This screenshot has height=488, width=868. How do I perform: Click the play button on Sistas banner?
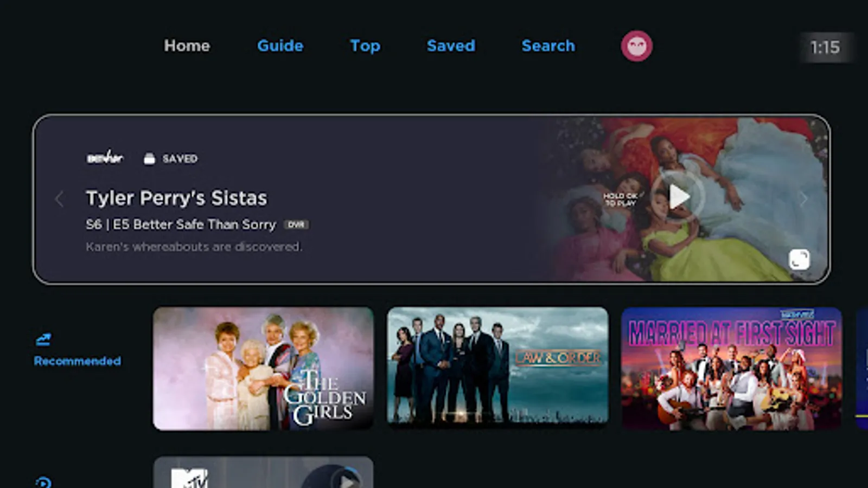tap(678, 196)
